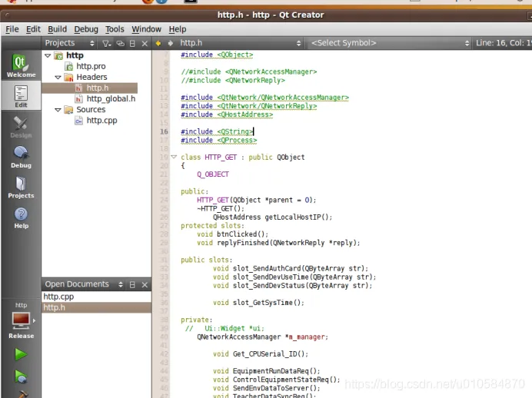Go forward in navigation history

click(x=171, y=43)
